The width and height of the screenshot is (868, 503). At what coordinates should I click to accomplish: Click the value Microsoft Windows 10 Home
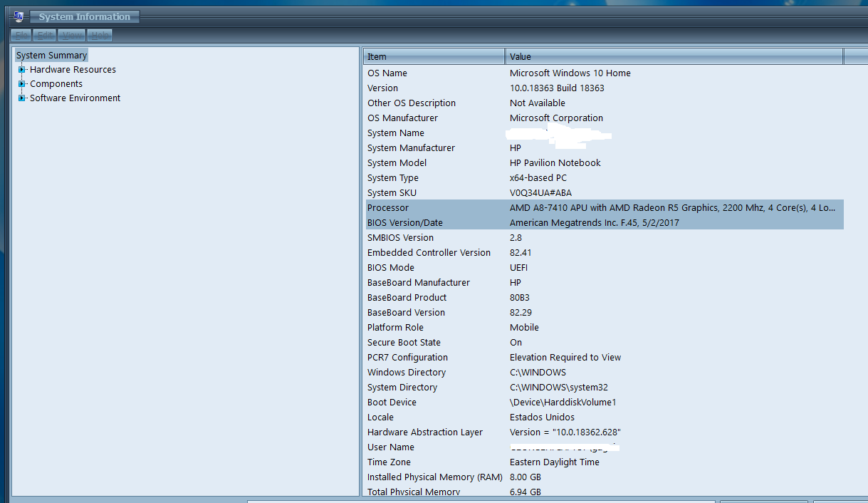tap(570, 73)
